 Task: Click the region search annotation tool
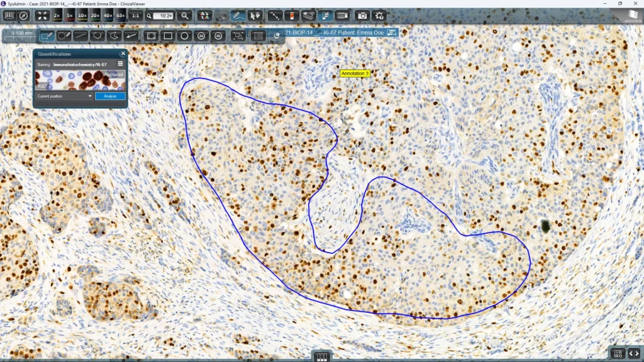click(238, 36)
